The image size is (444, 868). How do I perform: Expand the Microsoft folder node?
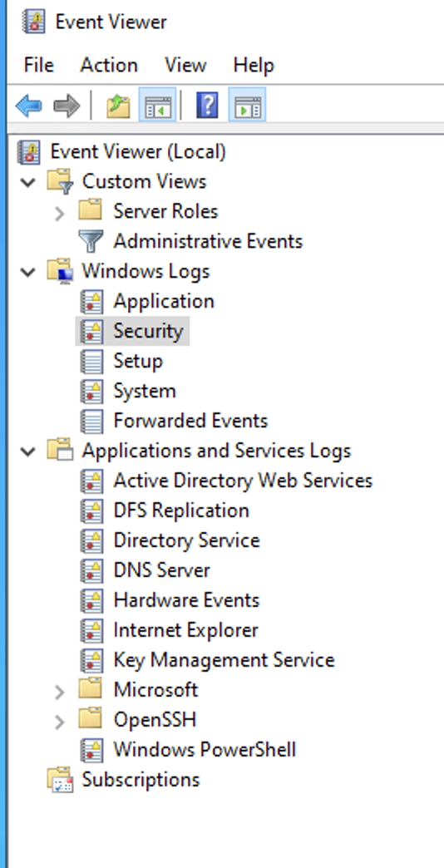tap(60, 691)
